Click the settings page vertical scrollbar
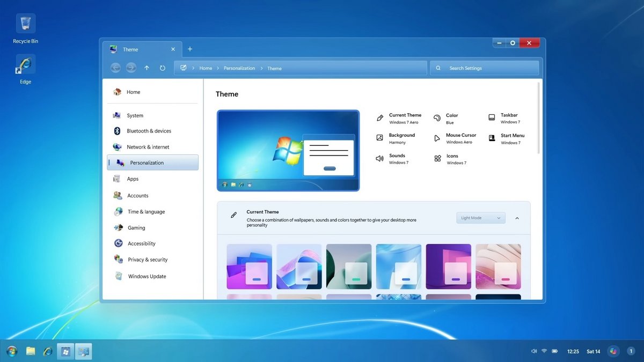This screenshot has height=362, width=644. click(x=539, y=118)
